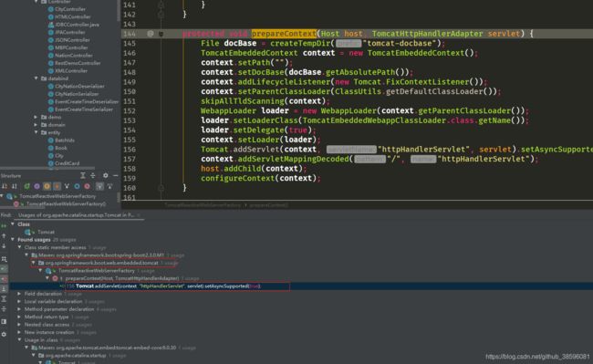Rerun the find usages search

[x=4, y=225]
